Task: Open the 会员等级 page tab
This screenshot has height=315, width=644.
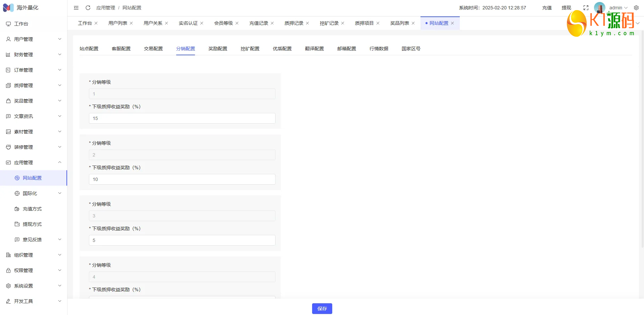Action: point(223,23)
